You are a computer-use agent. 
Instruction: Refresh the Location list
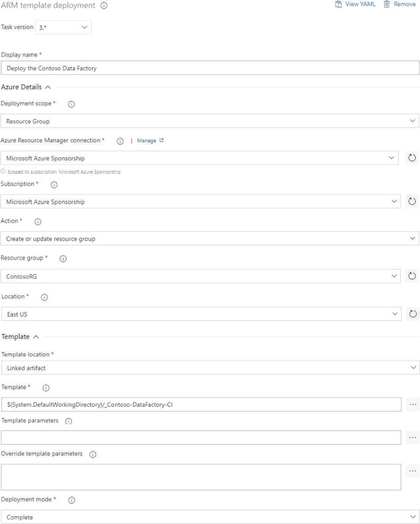412,314
